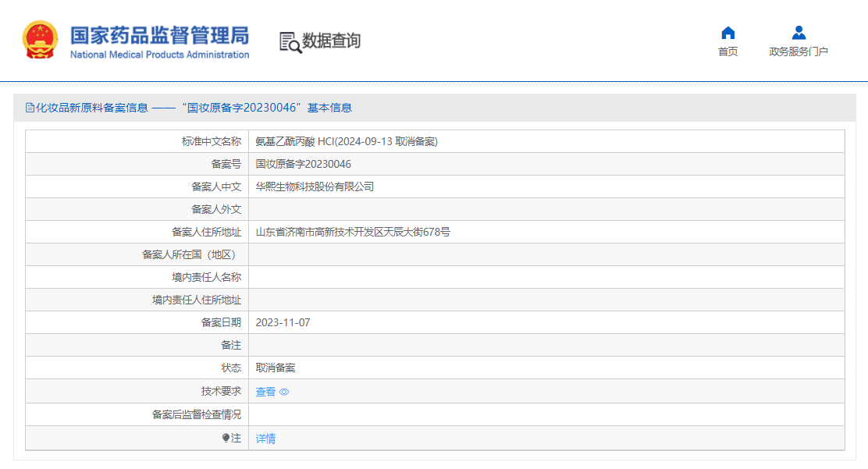Go to 首页 via its text label
The width and height of the screenshot is (868, 469).
727,52
